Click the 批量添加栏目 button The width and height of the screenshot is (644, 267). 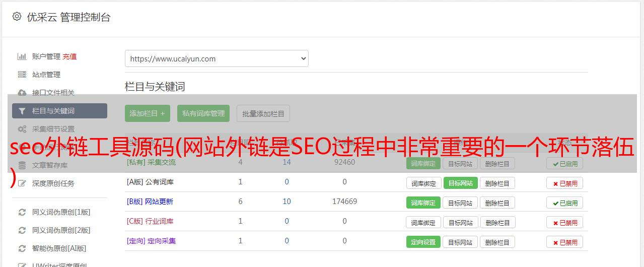tap(263, 113)
